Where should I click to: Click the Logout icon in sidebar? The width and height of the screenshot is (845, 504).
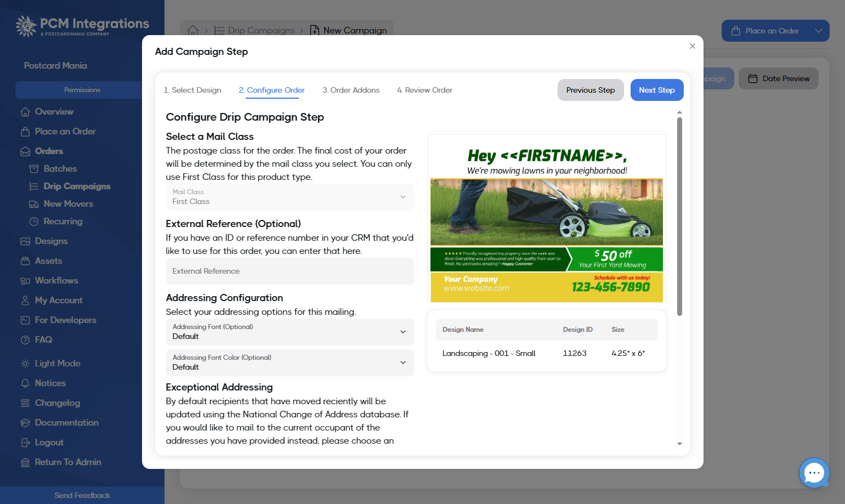25,443
